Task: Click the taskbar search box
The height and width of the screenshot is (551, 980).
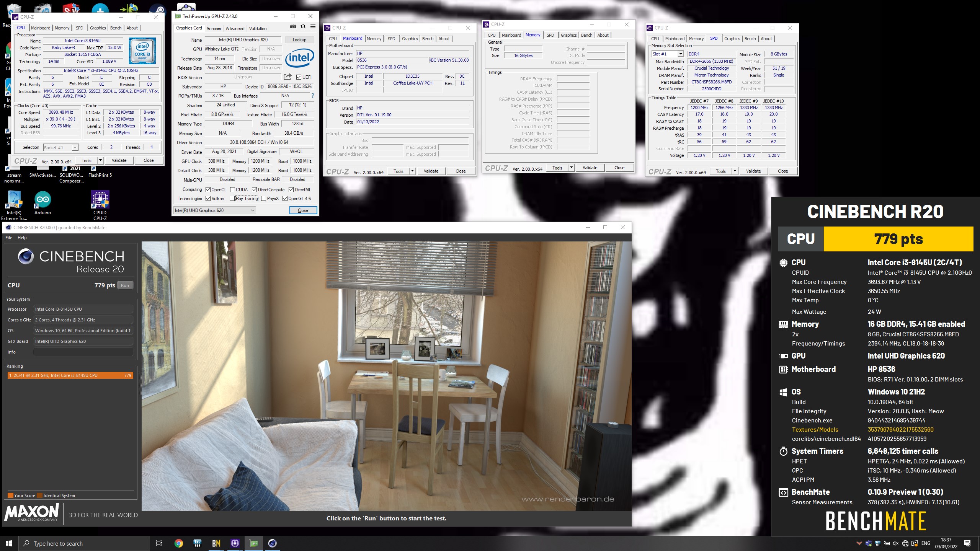Action: pyautogui.click(x=84, y=543)
